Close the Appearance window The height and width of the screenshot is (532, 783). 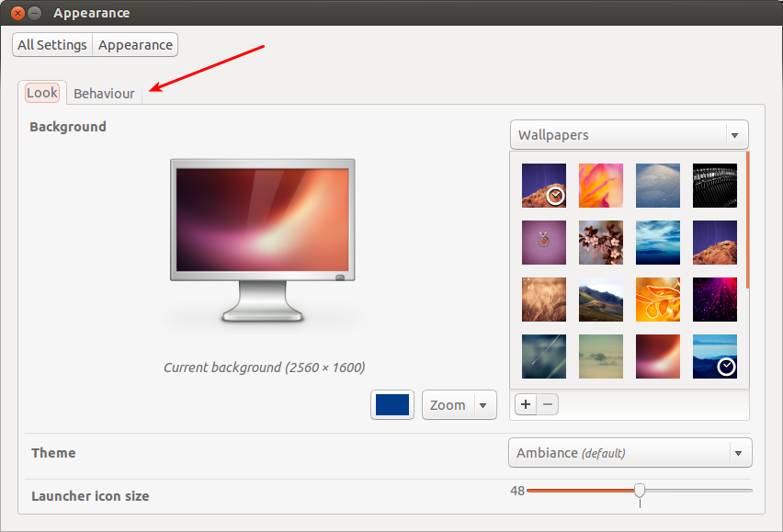coord(17,13)
